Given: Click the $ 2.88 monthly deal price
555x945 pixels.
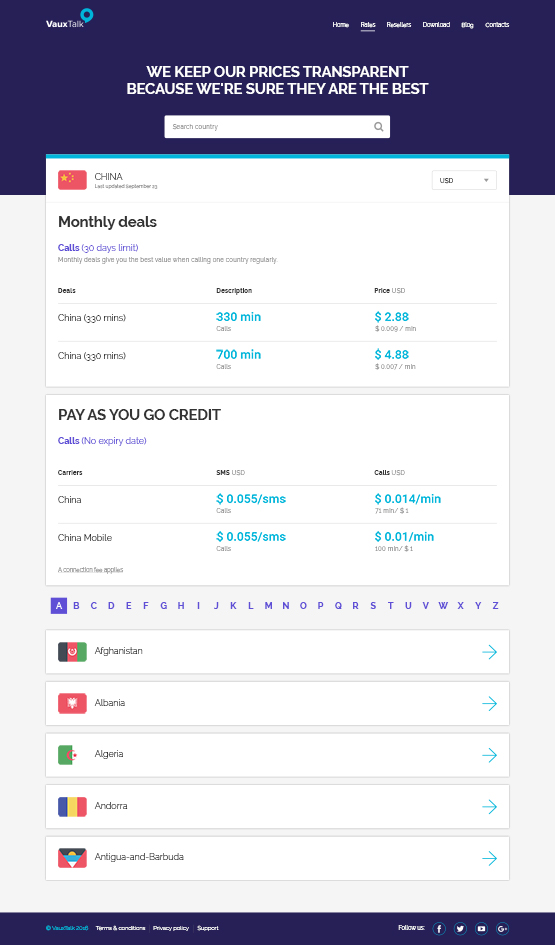Looking at the screenshot, I should coord(392,317).
